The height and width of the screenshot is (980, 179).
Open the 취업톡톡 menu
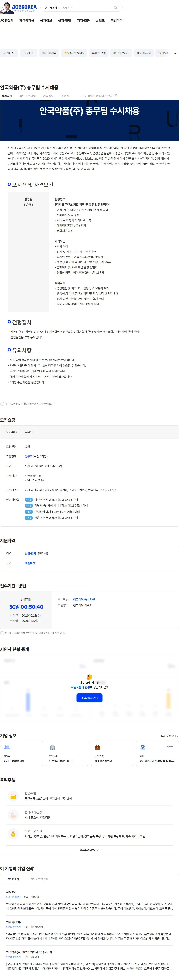(116, 21)
